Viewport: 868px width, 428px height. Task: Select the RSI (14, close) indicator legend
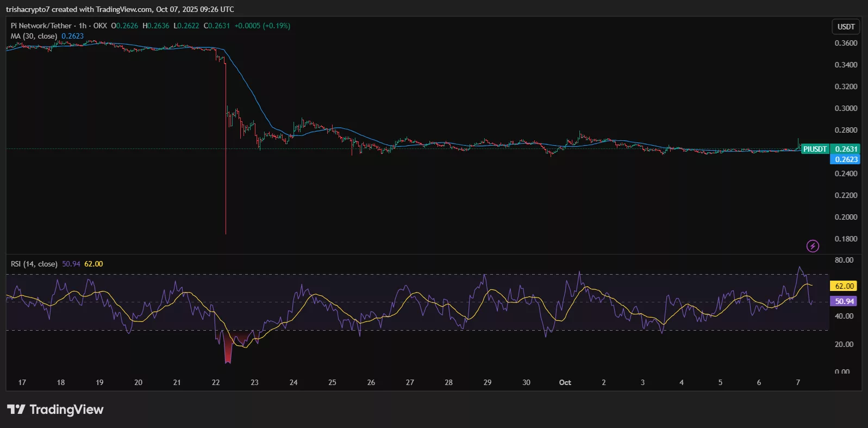tap(34, 264)
